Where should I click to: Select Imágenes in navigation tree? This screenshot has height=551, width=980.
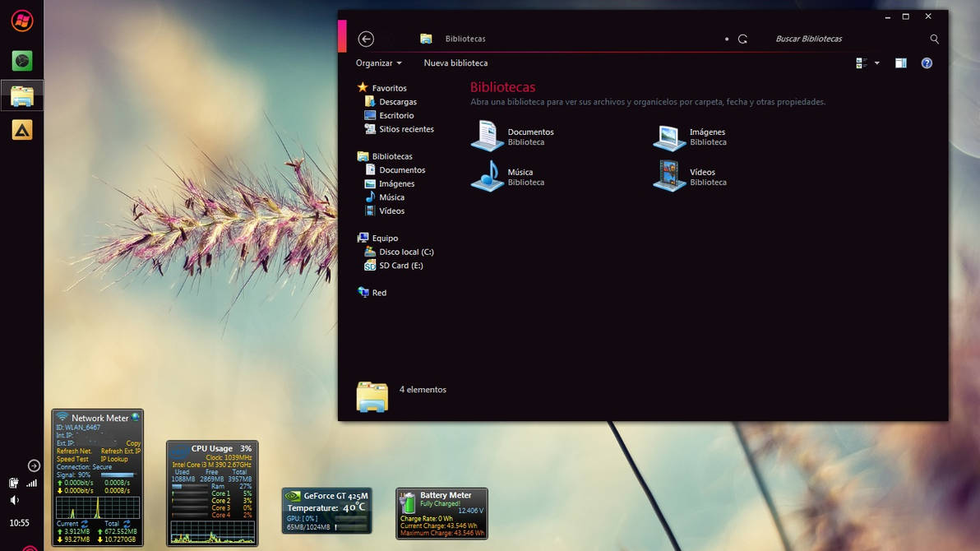(396, 184)
